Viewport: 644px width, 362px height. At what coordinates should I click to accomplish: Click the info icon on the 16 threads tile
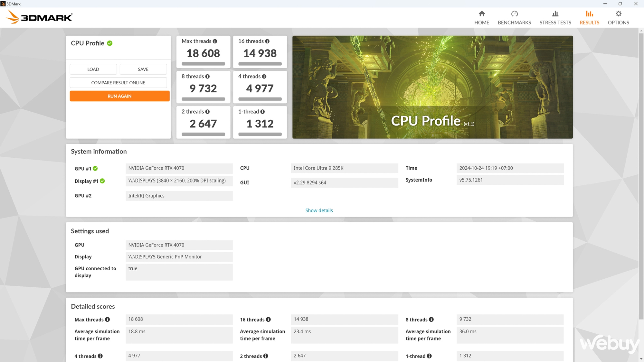point(267,41)
